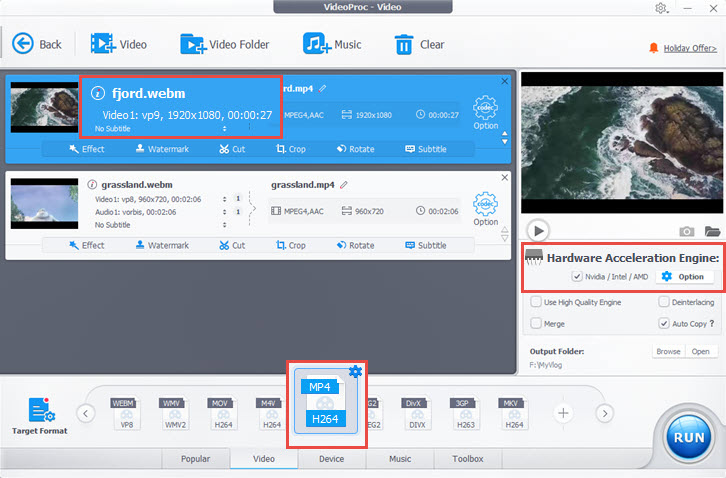Image resolution: width=726 pixels, height=478 pixels.
Task: Move fjord item with reorder arrows
Action: pyautogui.click(x=505, y=138)
